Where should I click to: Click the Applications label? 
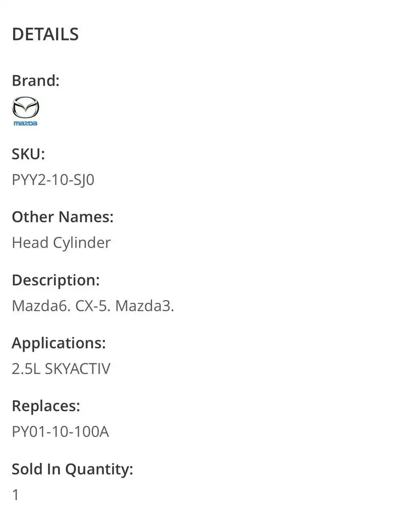[x=59, y=343]
